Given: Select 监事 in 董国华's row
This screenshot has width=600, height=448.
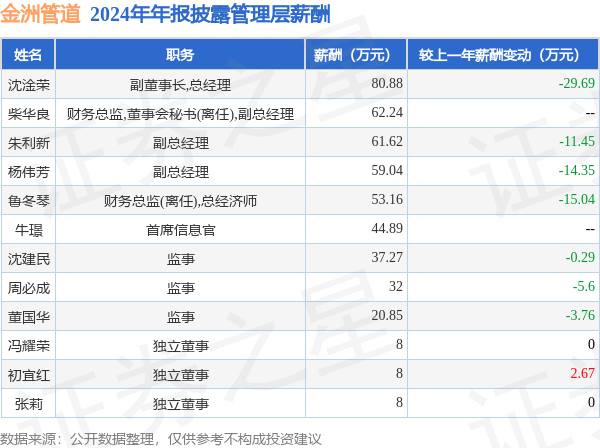Looking at the screenshot, I should [x=180, y=317].
